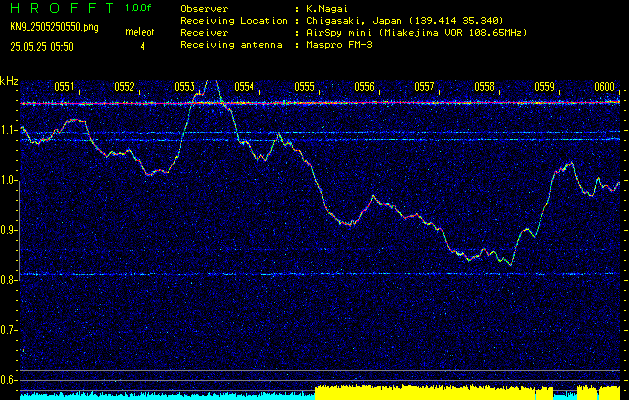Click the meteor count value 4
Image resolution: width=629 pixels, height=400 pixels.
[x=142, y=47]
